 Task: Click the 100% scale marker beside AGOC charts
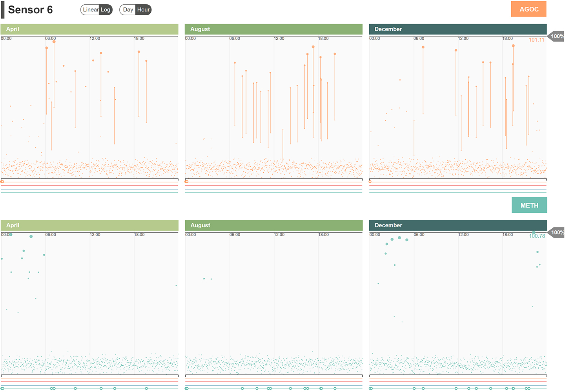coord(557,36)
